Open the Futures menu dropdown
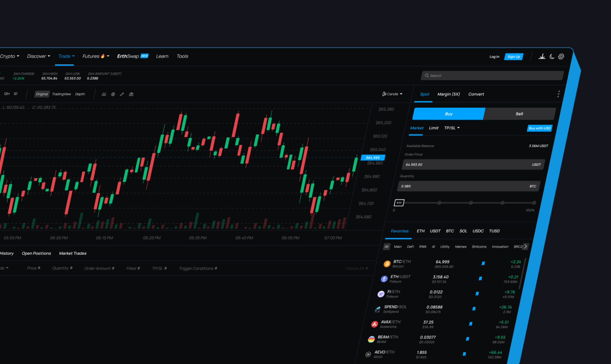This screenshot has width=611, height=364. [x=96, y=56]
